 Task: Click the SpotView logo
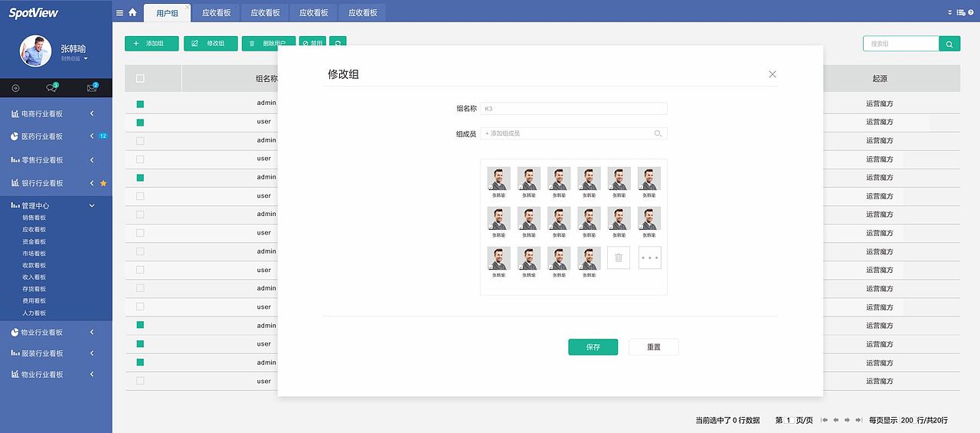pos(34,12)
